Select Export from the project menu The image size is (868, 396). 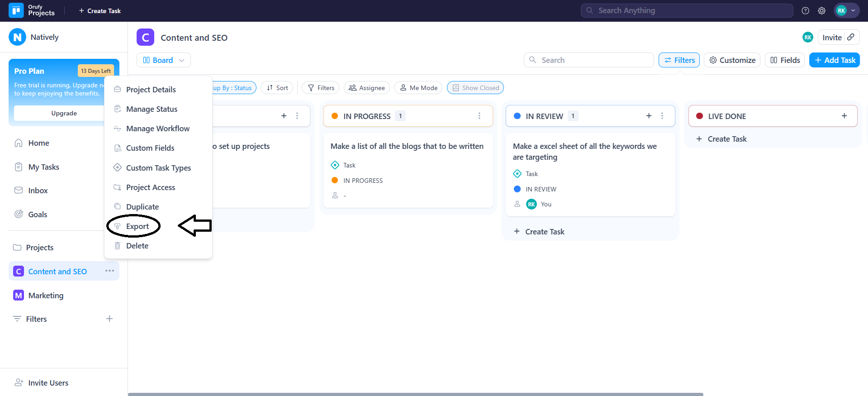pyautogui.click(x=137, y=226)
